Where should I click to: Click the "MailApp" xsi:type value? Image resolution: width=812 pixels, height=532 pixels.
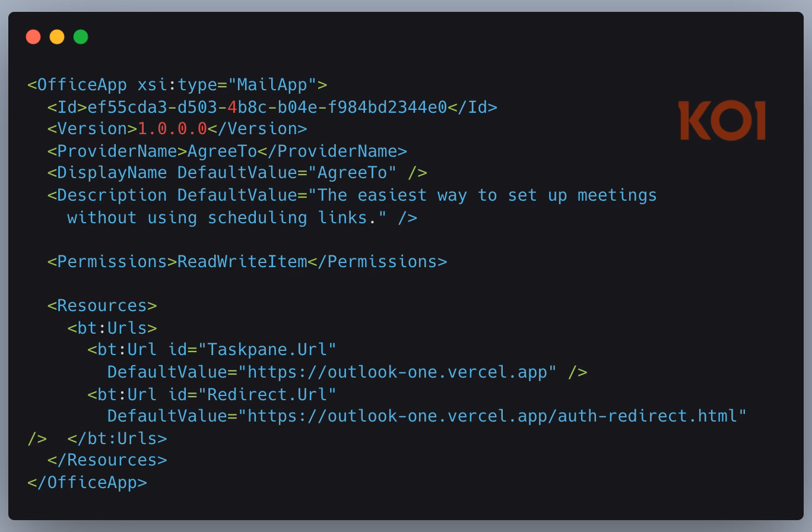(272, 85)
